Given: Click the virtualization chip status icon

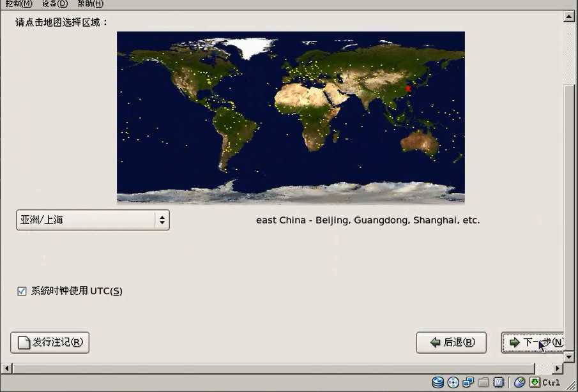Looking at the screenshot, I should 498,382.
